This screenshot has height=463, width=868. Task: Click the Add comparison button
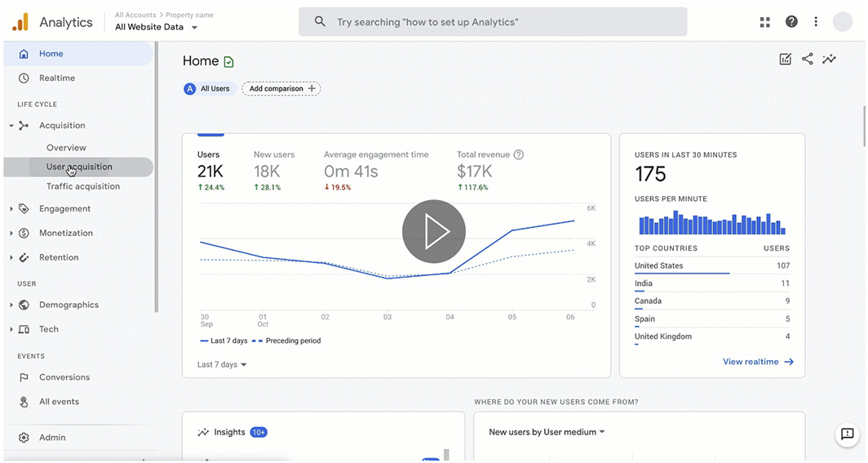click(x=281, y=89)
